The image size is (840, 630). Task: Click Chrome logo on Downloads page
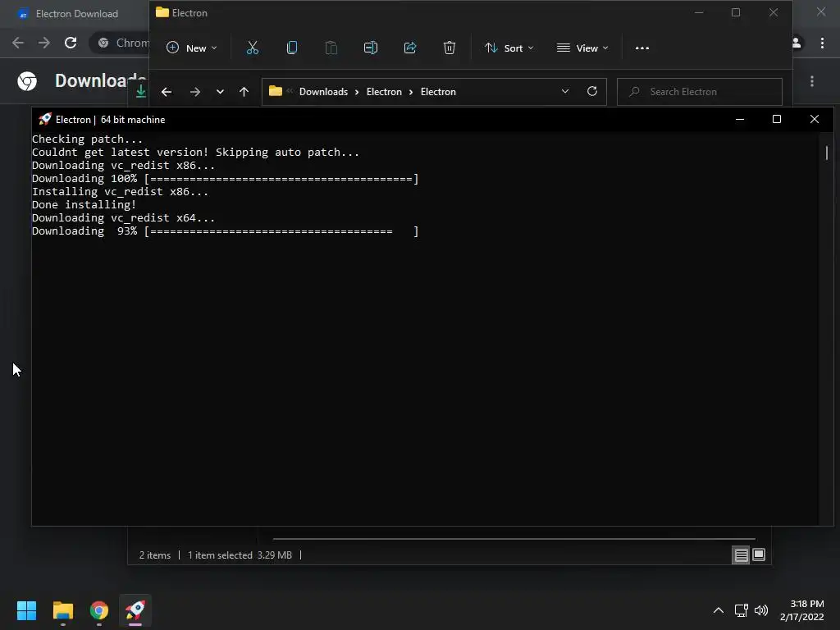pos(27,81)
